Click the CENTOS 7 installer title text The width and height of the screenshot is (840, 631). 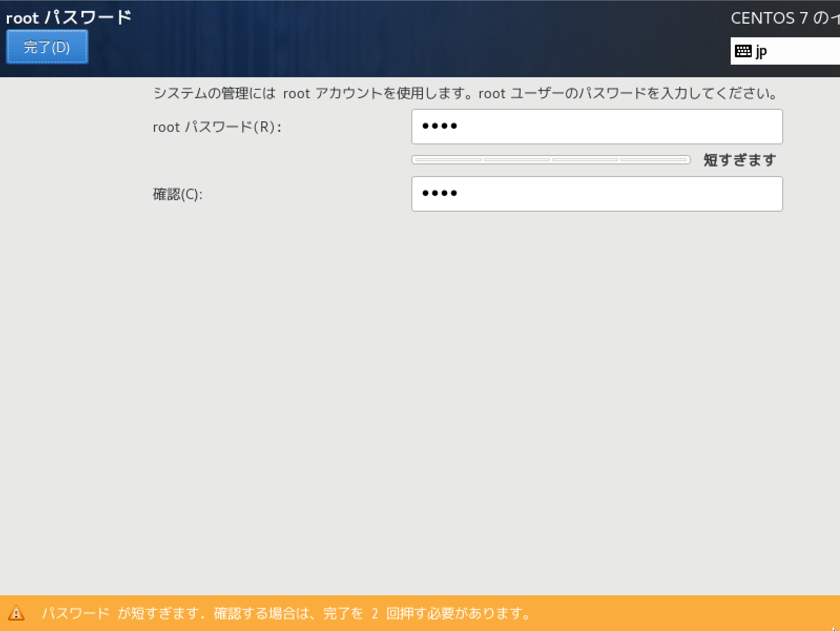(785, 18)
